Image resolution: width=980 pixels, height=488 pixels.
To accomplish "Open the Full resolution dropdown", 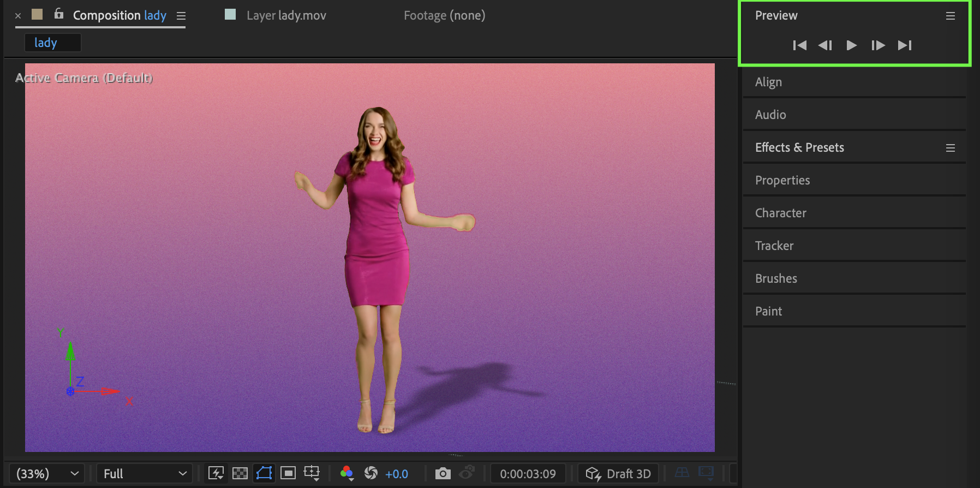I will [x=145, y=473].
